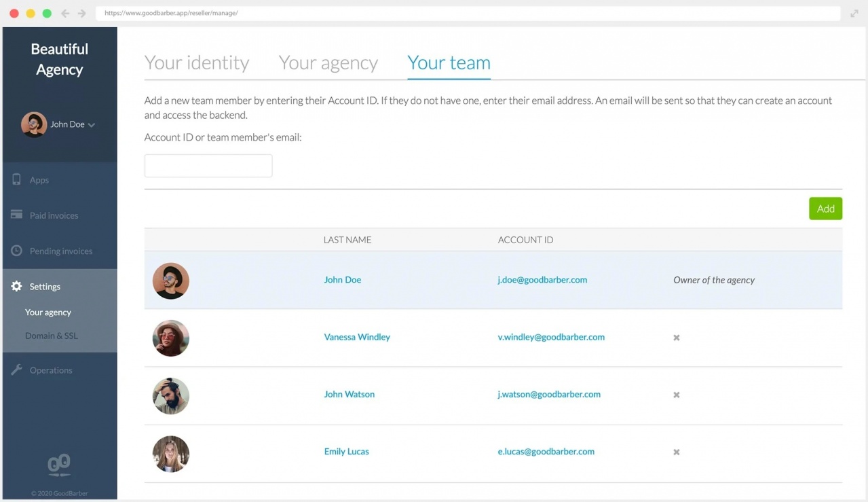Remove John Watson using the X icon
This screenshot has width=868, height=502.
[x=676, y=395]
